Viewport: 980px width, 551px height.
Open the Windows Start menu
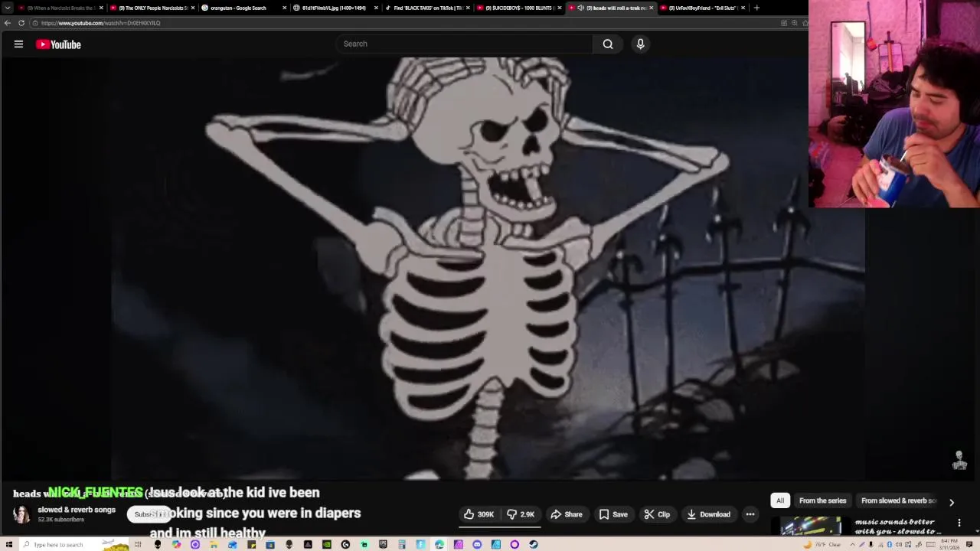pyautogui.click(x=9, y=545)
